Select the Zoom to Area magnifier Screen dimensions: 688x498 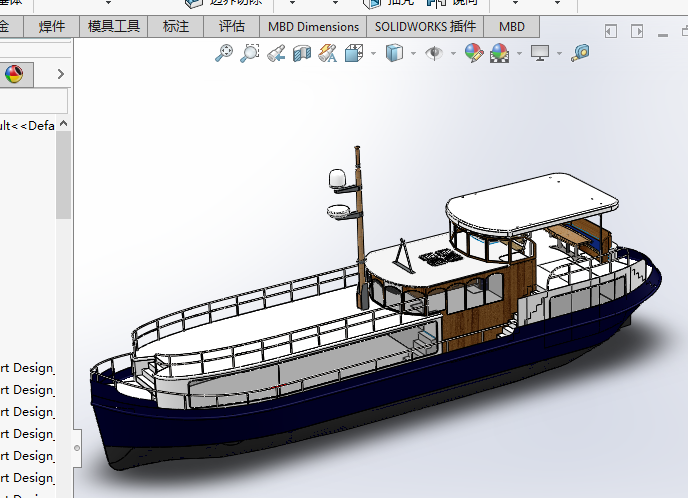coord(250,53)
